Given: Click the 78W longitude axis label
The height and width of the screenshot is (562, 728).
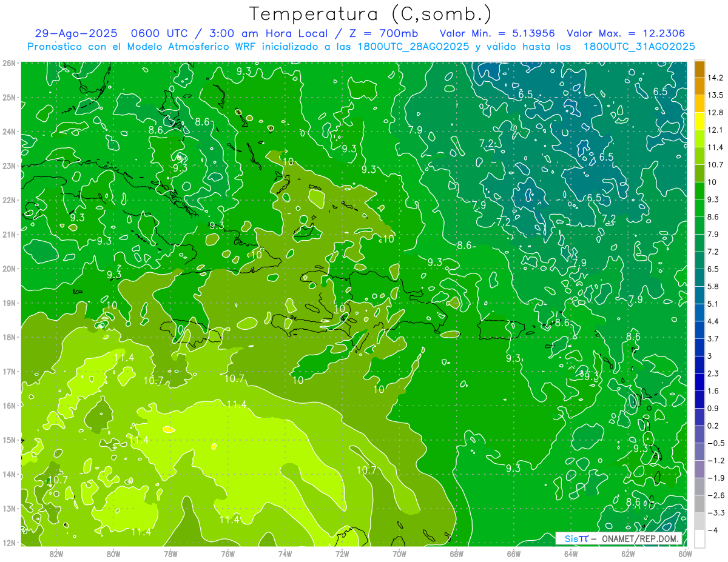Looking at the screenshot, I should [x=170, y=554].
